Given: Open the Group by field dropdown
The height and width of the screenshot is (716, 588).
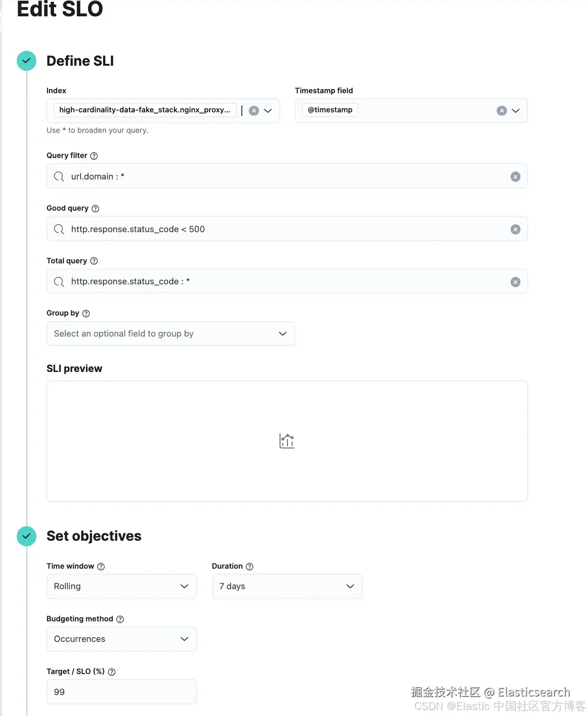Looking at the screenshot, I should pos(171,334).
